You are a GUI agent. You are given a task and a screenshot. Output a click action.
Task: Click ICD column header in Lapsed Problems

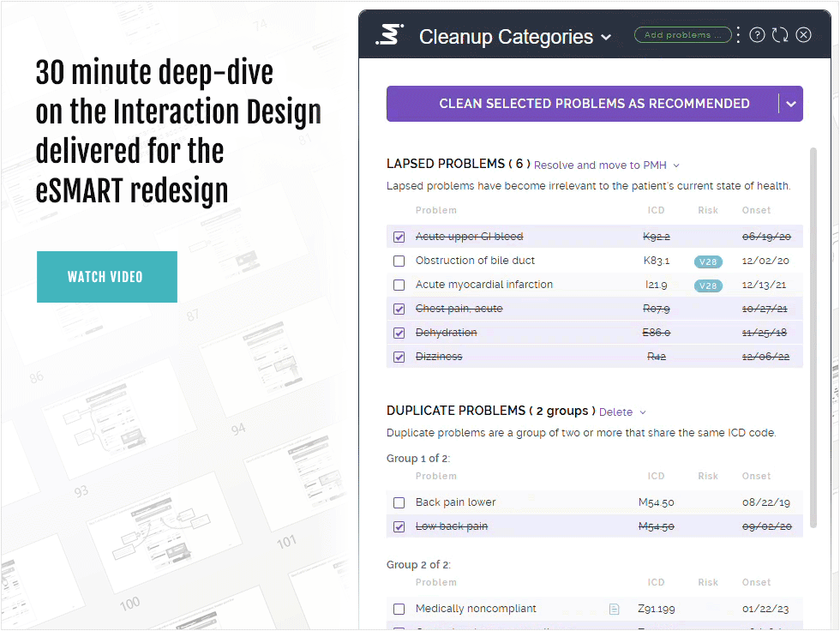pyautogui.click(x=656, y=211)
